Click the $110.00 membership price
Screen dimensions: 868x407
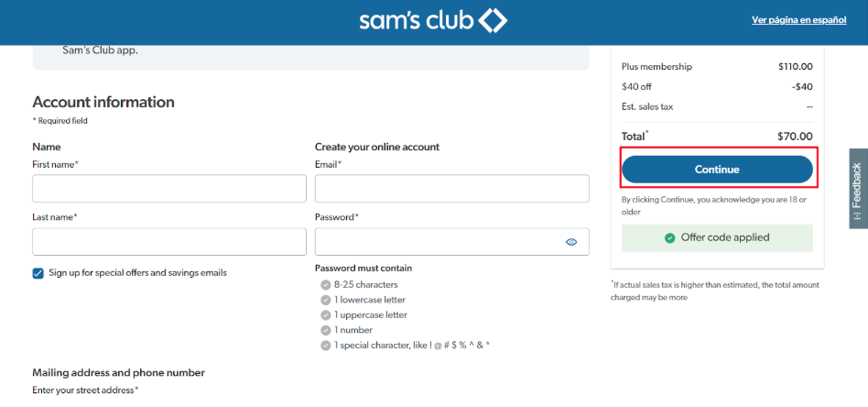[796, 67]
